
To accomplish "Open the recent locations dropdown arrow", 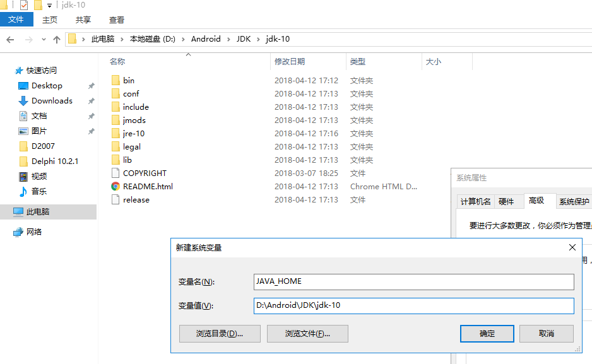I will pyautogui.click(x=44, y=39).
